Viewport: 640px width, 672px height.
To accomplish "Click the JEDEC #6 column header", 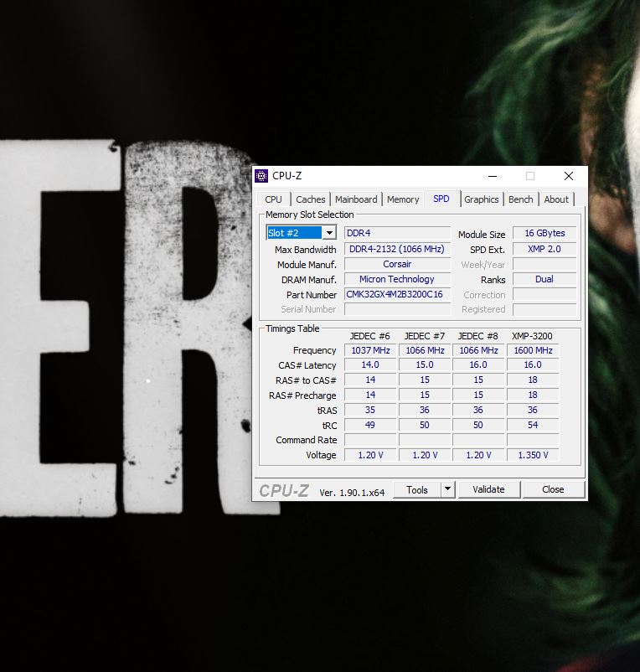I will coord(369,336).
